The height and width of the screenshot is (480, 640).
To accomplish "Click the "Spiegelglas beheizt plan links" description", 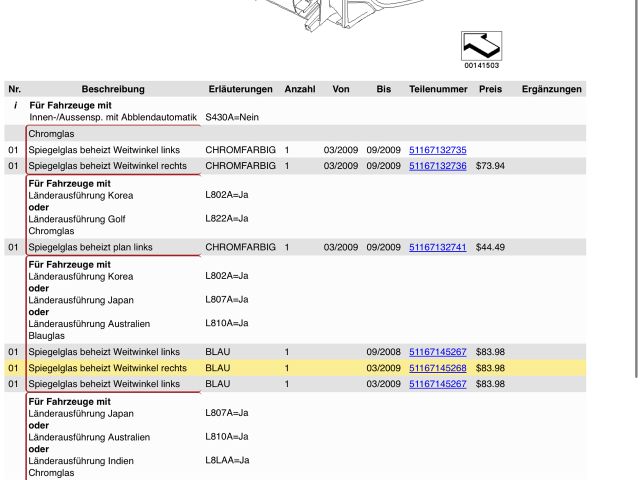I will click(90, 247).
